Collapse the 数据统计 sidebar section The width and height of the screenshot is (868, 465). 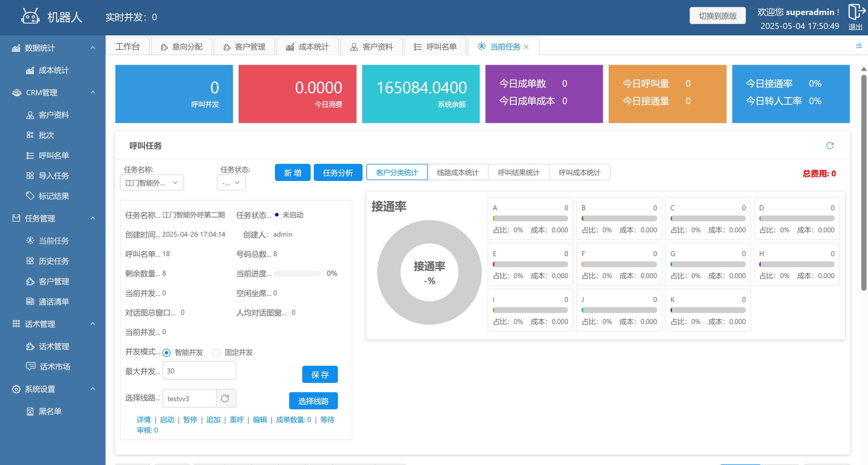93,48
